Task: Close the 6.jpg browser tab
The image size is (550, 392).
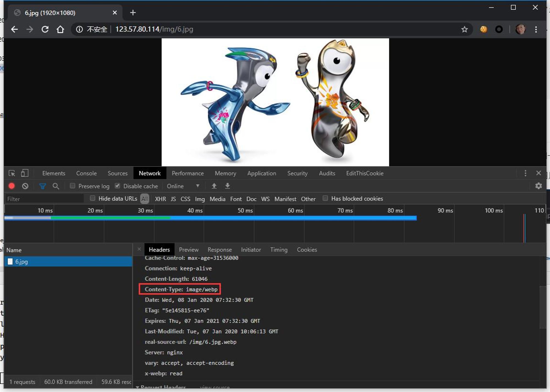Action: [115, 13]
